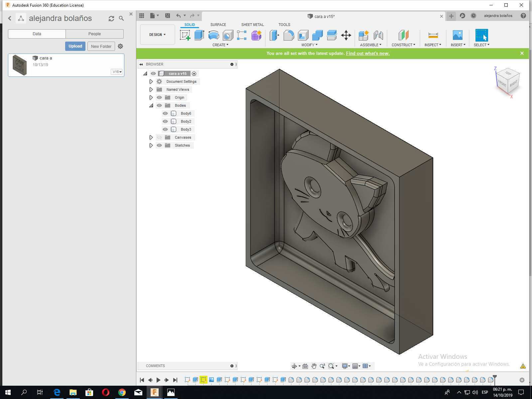This screenshot has width=532, height=399.
Task: Show the Canvases folder
Action: click(159, 137)
